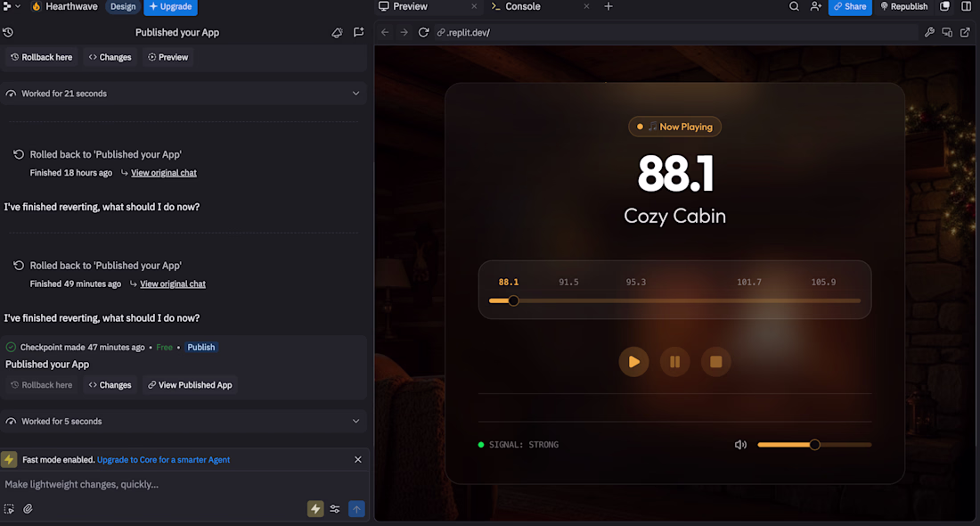Open View original chat from 18 hours ago

tap(164, 173)
